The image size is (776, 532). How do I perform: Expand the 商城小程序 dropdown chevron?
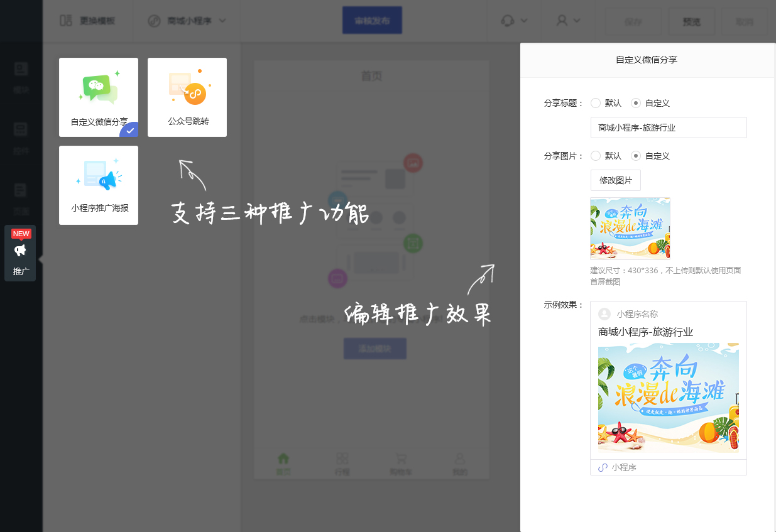(222, 21)
